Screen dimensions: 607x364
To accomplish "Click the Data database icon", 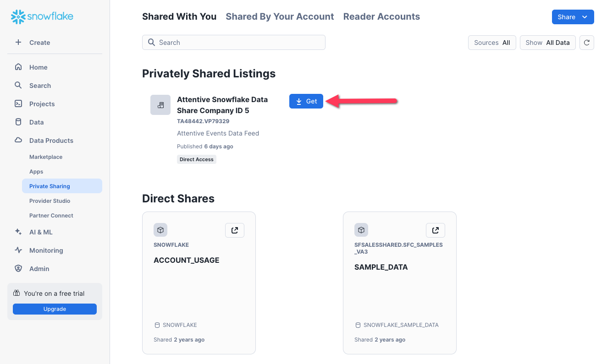I will click(18, 122).
